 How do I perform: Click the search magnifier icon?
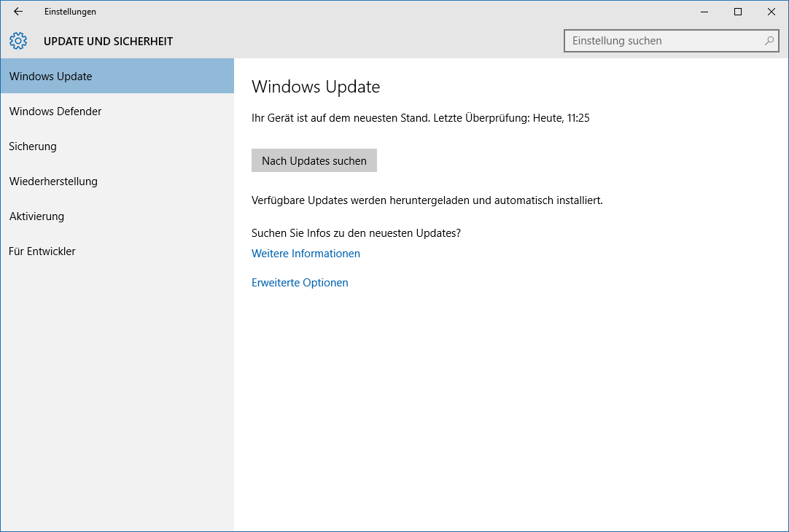769,41
